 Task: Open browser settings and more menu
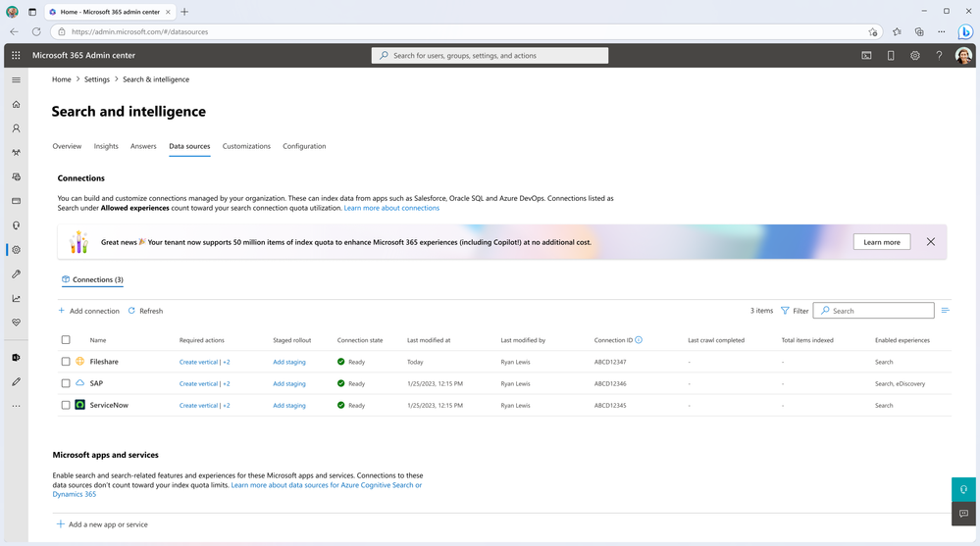pyautogui.click(x=941, y=32)
